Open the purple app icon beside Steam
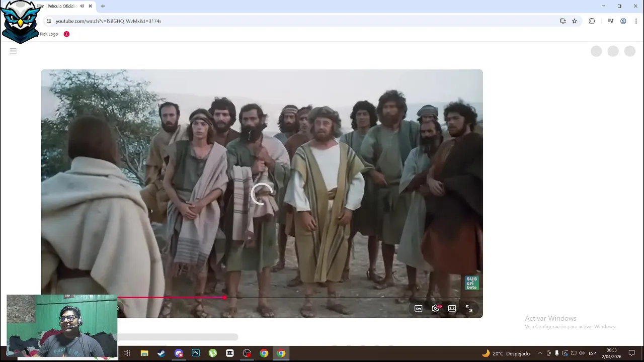This screenshot has height=362, width=644. (178, 353)
